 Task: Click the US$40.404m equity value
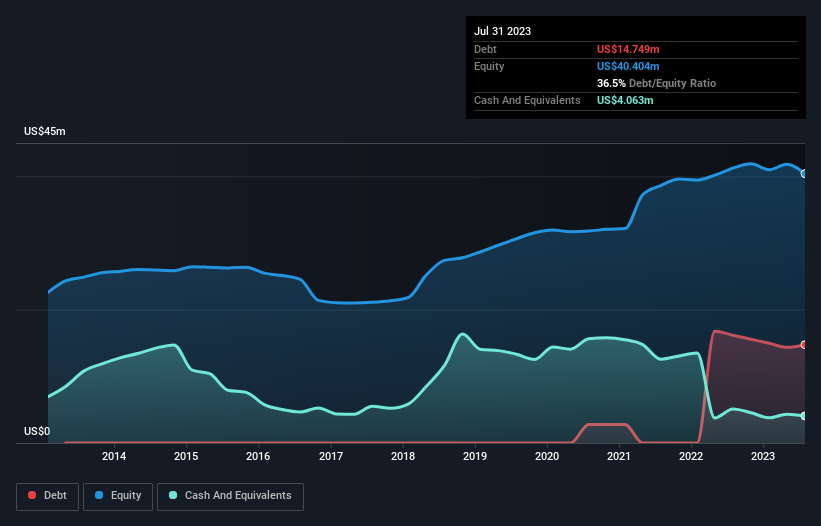point(628,66)
